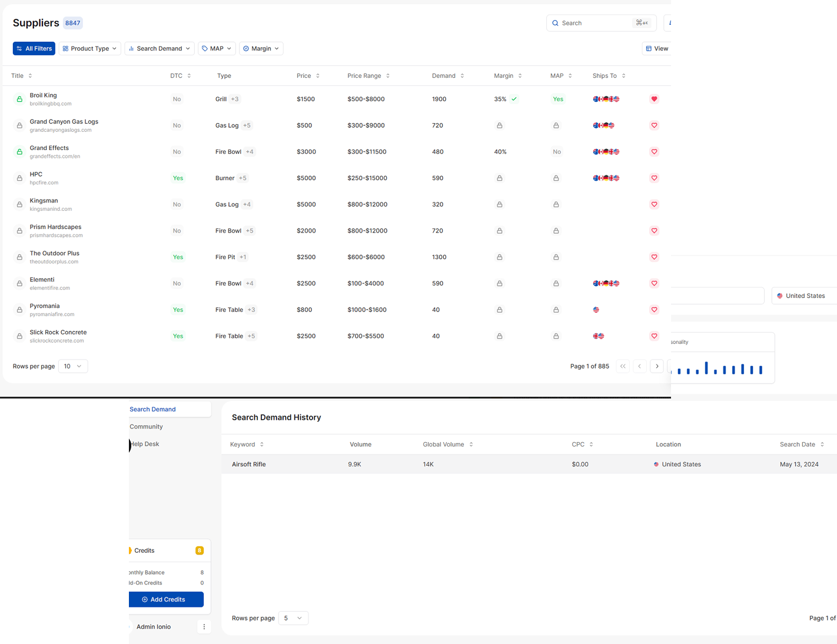Click the lock icon beside The Outdoor Plus

(19, 257)
